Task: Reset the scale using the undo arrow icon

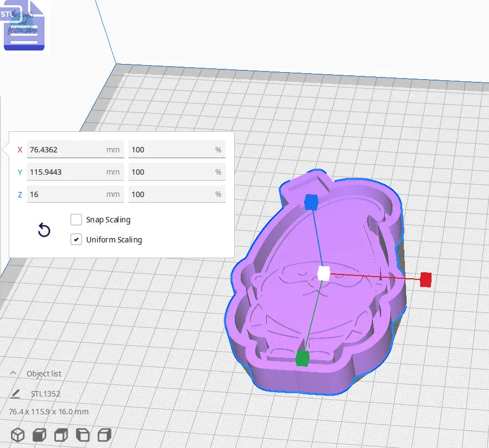Action: click(43, 230)
